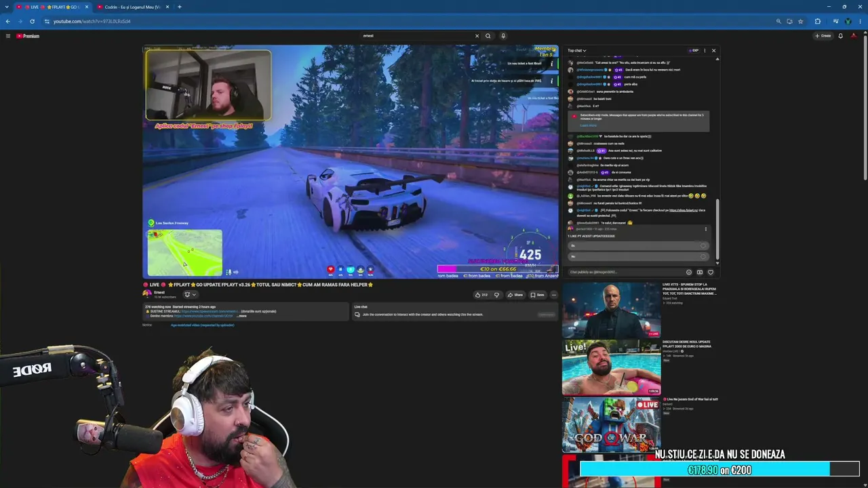Open account avatar menu in YouTube header
This screenshot has width=868, height=488.
[x=854, y=36]
